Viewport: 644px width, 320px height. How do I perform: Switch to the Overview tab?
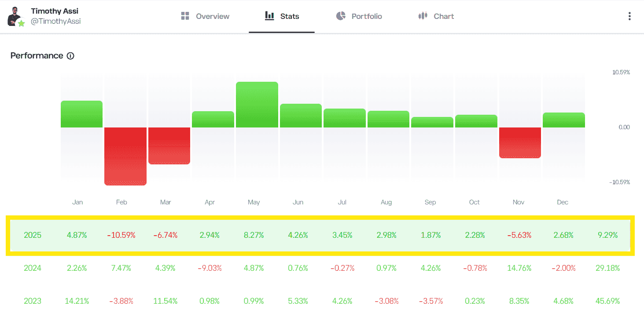point(212,16)
